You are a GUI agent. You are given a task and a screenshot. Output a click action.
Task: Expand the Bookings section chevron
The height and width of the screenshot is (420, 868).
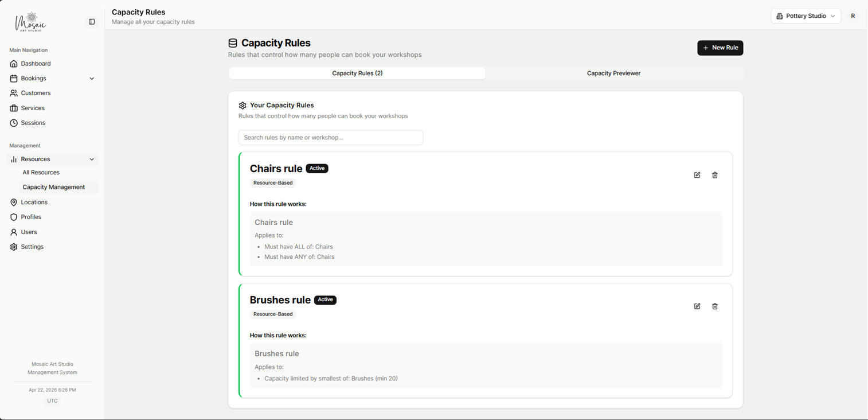92,78
